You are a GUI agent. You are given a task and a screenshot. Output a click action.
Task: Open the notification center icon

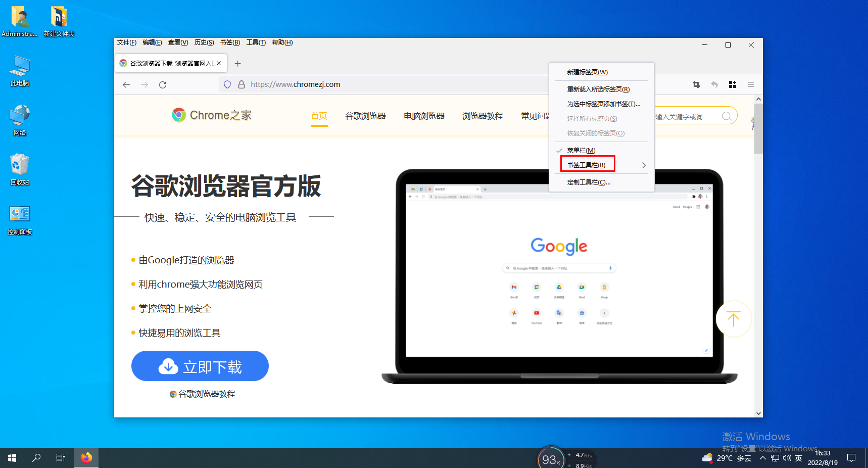click(851, 458)
